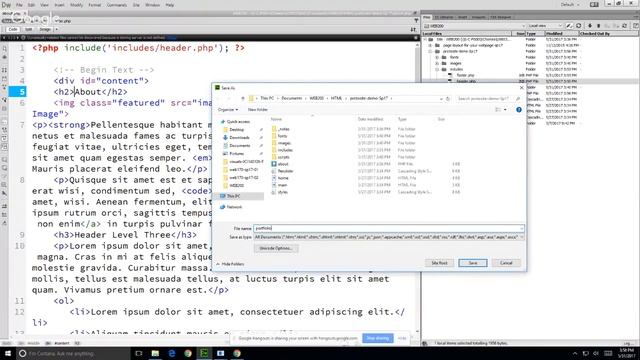Select Documents in navigation pane
Screen dimensions: 640x360
(240, 145)
